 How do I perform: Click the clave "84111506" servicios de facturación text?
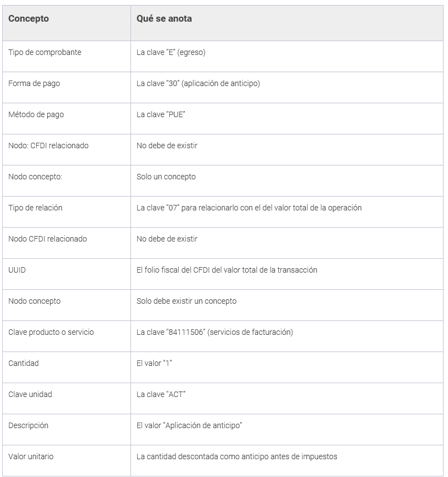[x=215, y=332]
